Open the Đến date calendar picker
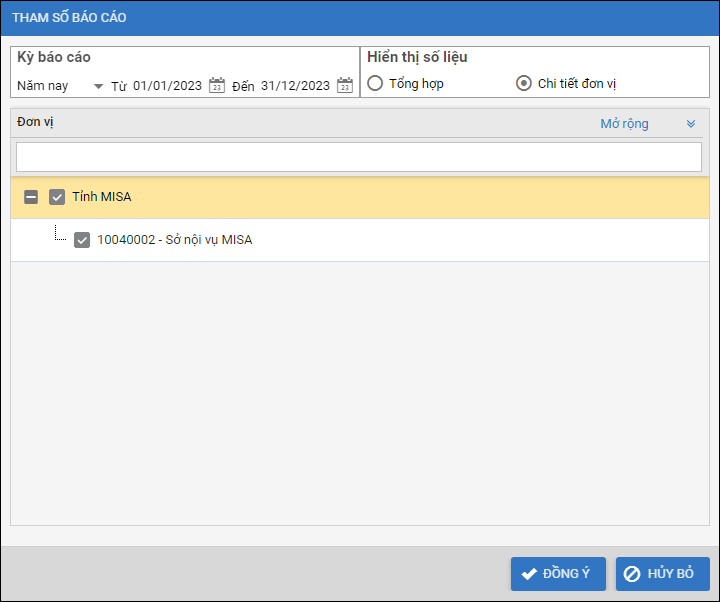720x602 pixels. tap(345, 86)
